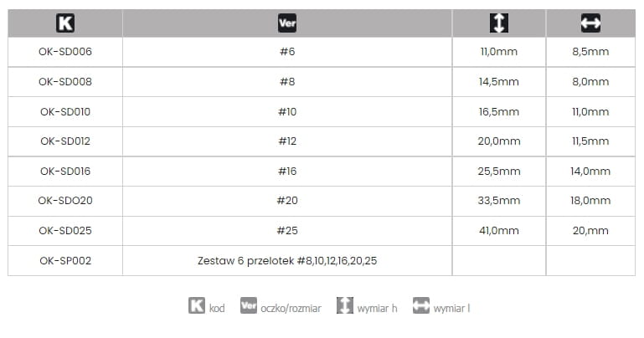Click the 'wymiar h' legend label
The height and width of the screenshot is (338, 644).
click(x=377, y=308)
